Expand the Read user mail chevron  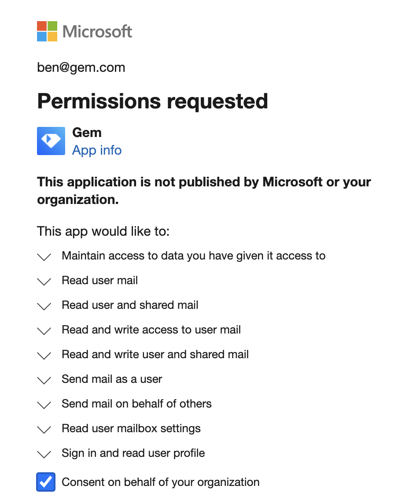[x=44, y=281]
